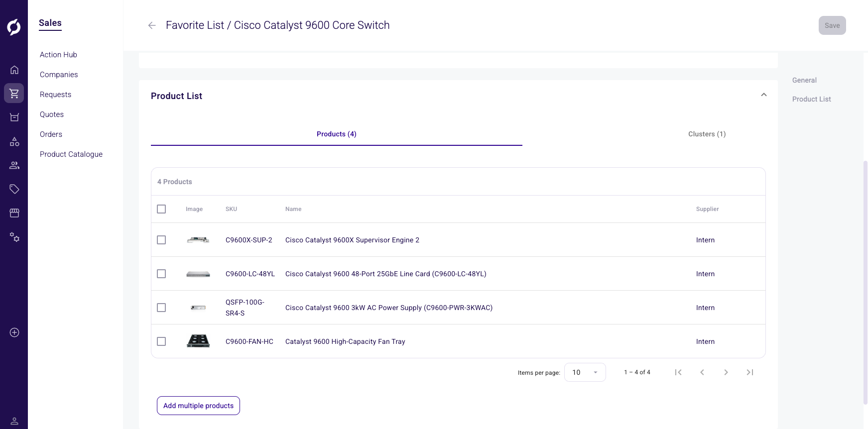Switch to the Clusters (1) tab

[x=707, y=134]
